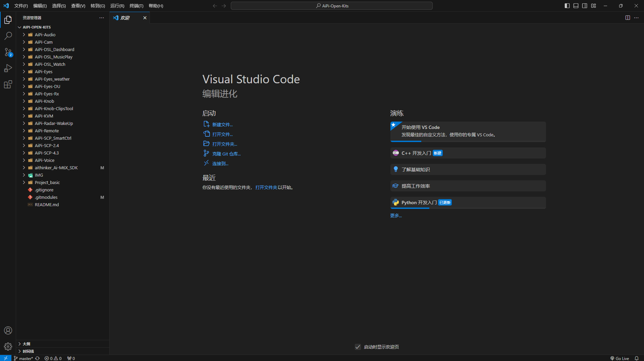Screen dimensions: 644x361
Task: Open the Accounts icon in activity bar
Action: point(8,330)
